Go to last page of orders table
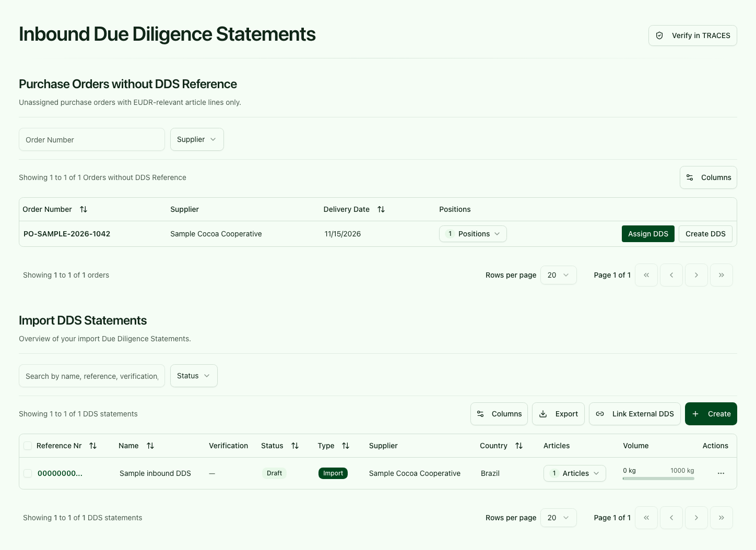Screen dimensions: 756x550 click(x=722, y=275)
